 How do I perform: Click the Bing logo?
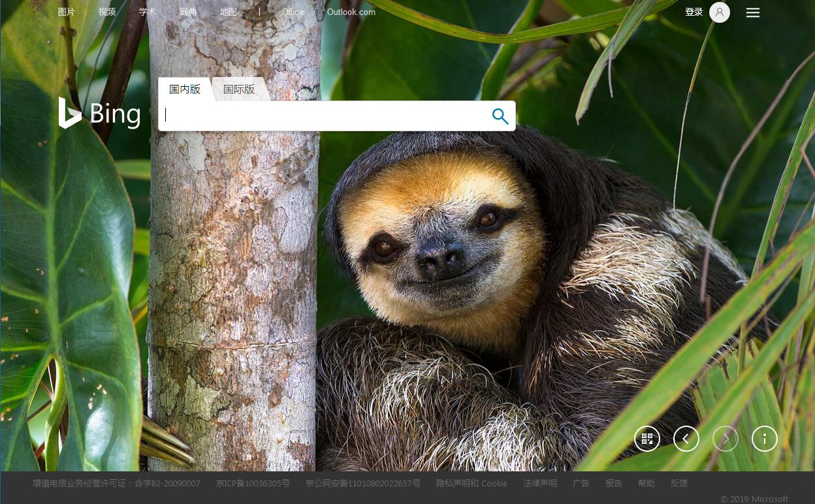pyautogui.click(x=100, y=114)
